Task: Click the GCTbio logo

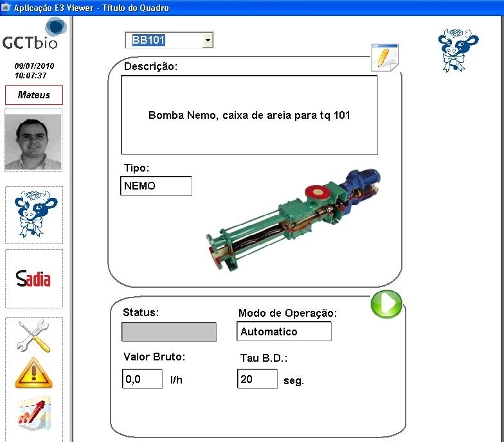Action: point(33,35)
